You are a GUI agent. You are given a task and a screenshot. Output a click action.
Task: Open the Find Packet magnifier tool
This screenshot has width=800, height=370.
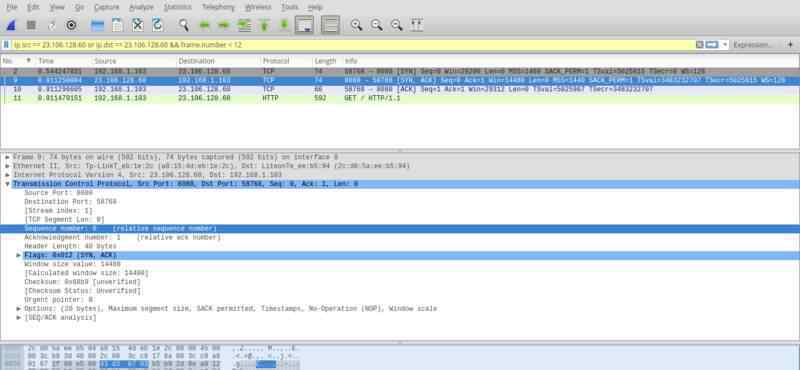click(x=184, y=25)
